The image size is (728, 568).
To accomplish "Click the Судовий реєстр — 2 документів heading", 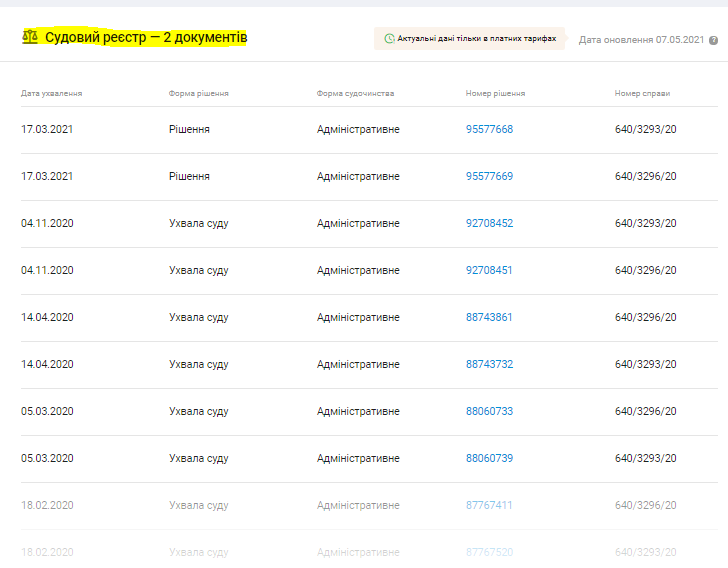I will click(146, 38).
